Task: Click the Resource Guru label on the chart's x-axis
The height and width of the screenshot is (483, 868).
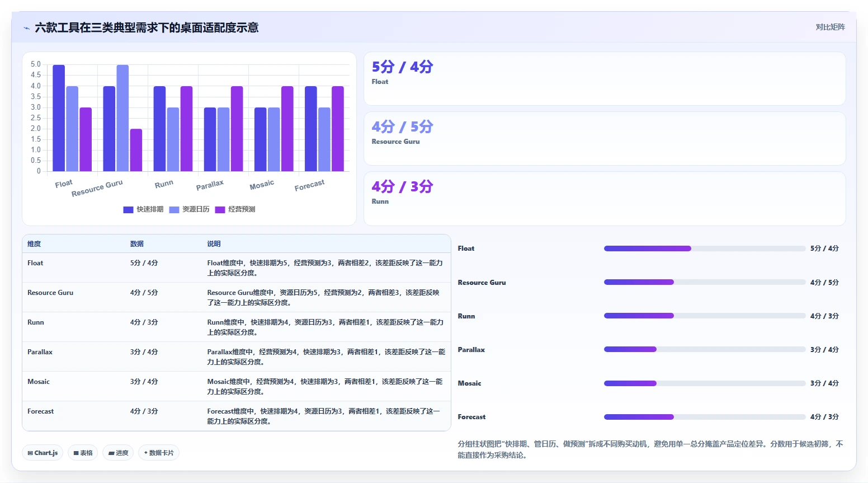Action: point(97,188)
